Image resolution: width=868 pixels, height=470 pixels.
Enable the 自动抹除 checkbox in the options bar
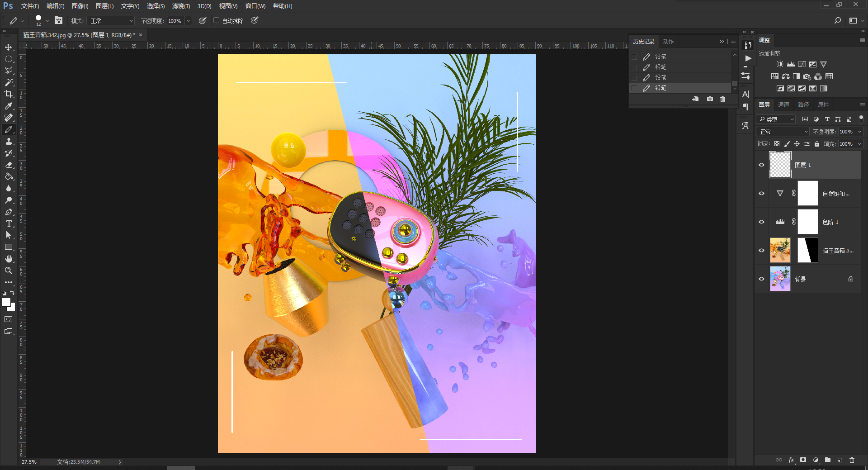click(216, 20)
